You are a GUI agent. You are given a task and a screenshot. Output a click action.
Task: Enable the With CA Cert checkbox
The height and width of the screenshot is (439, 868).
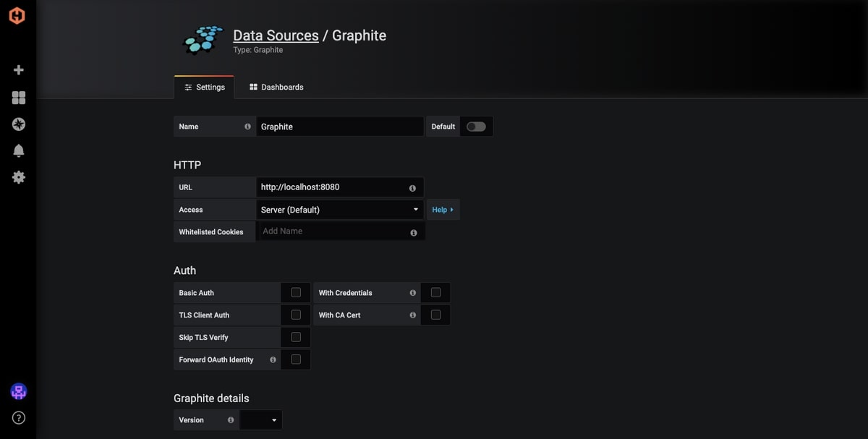click(435, 315)
